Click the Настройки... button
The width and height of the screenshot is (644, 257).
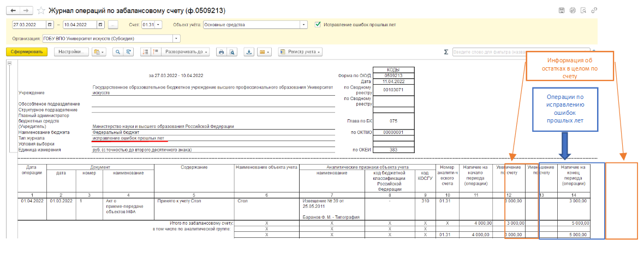pos(70,52)
